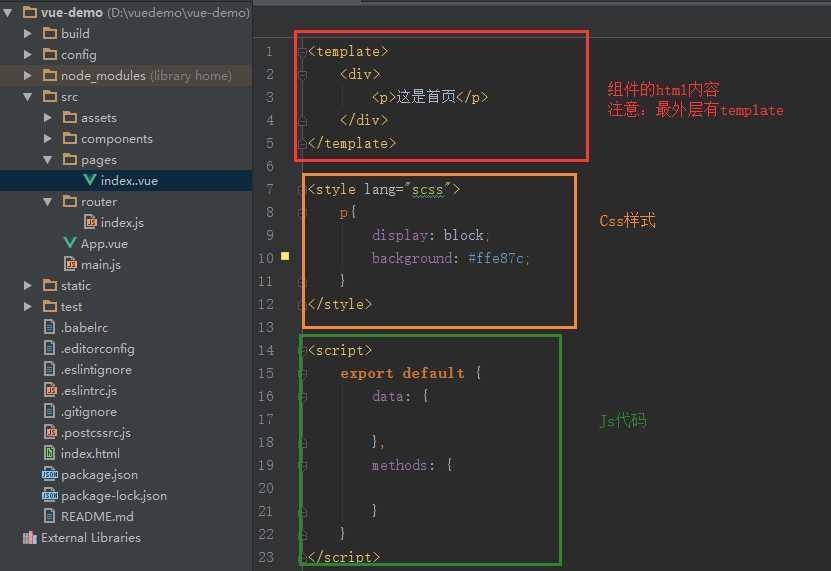
Task: Click the components folder icon
Action: tap(70, 138)
